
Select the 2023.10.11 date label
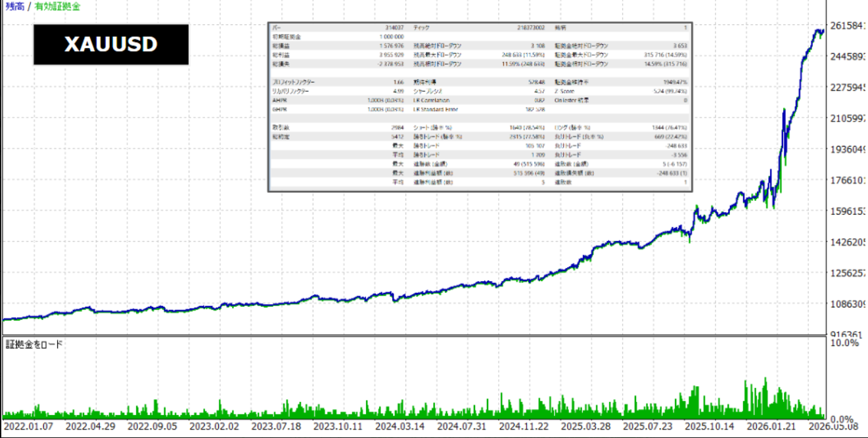338,426
